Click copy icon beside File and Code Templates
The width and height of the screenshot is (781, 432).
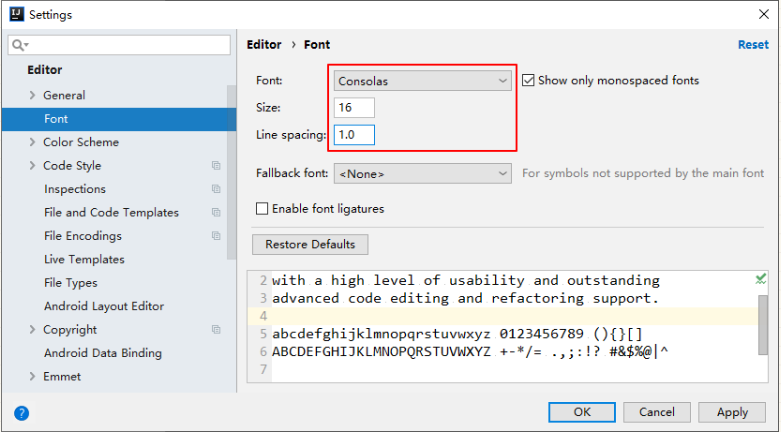pyautogui.click(x=216, y=213)
